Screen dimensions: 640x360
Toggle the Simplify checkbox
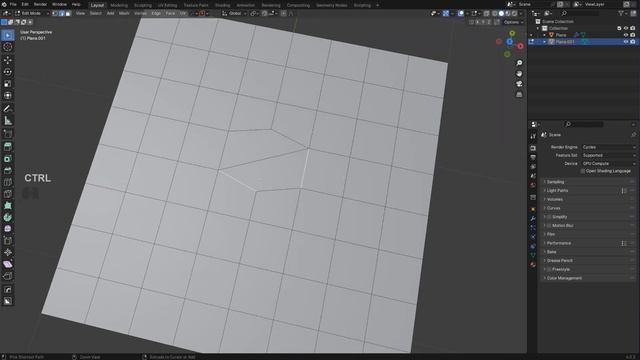point(549,217)
